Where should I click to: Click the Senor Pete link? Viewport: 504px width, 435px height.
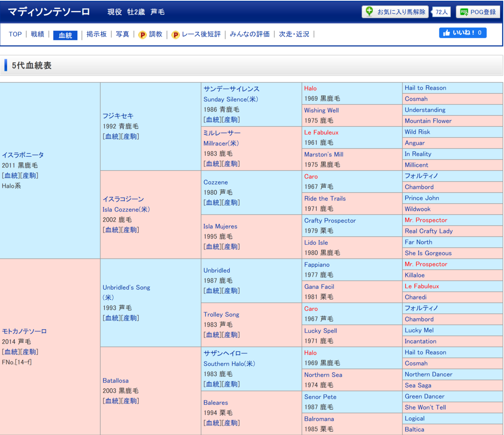320,397
